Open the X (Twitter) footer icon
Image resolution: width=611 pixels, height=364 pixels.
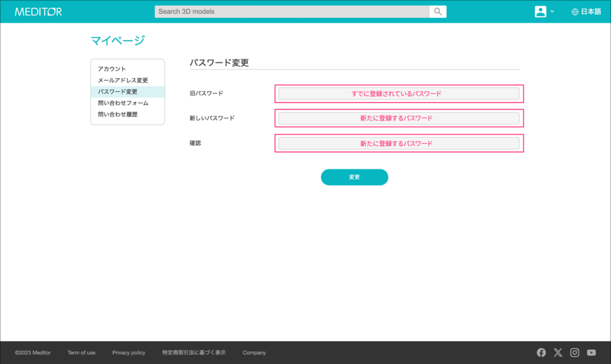[558, 353]
